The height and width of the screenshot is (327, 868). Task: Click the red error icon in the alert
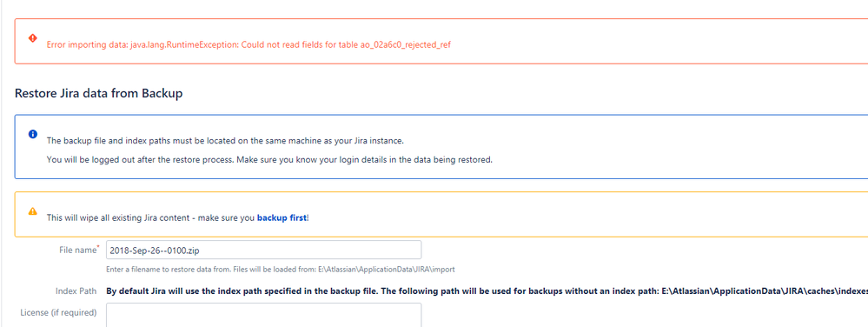pos(33,37)
